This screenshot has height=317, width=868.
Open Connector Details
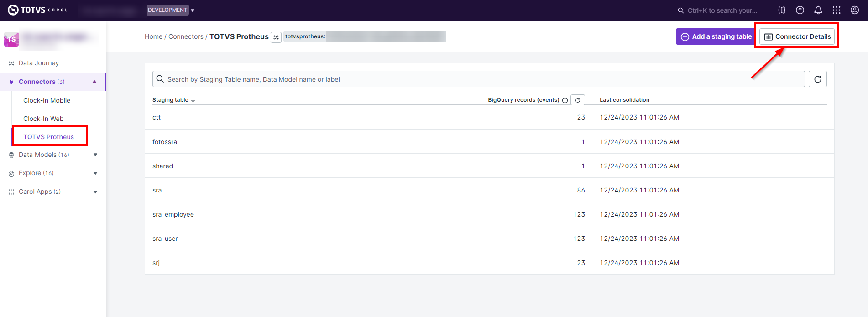point(797,36)
